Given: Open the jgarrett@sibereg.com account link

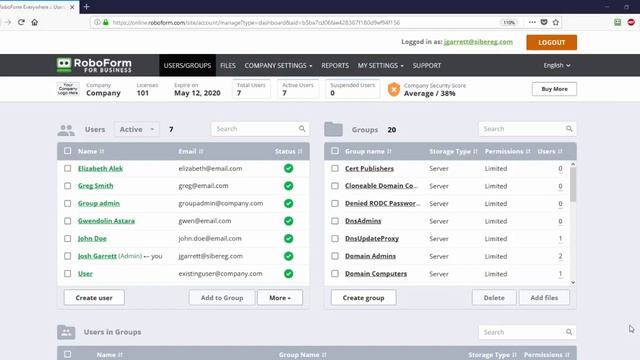Looking at the screenshot, I should [478, 42].
